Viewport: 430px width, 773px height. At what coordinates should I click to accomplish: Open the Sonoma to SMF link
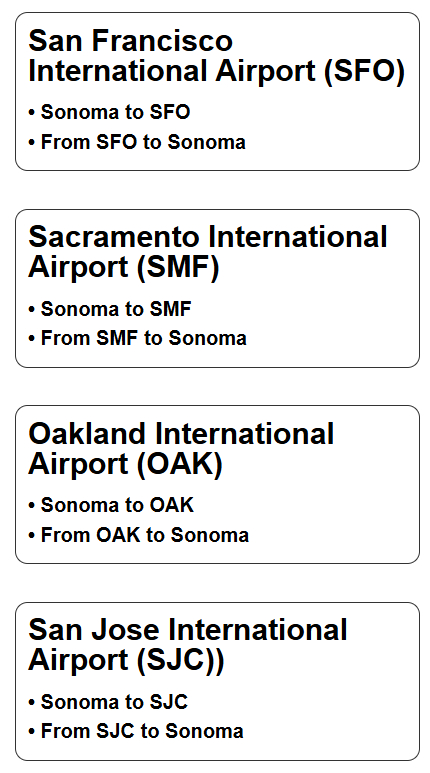(116, 309)
